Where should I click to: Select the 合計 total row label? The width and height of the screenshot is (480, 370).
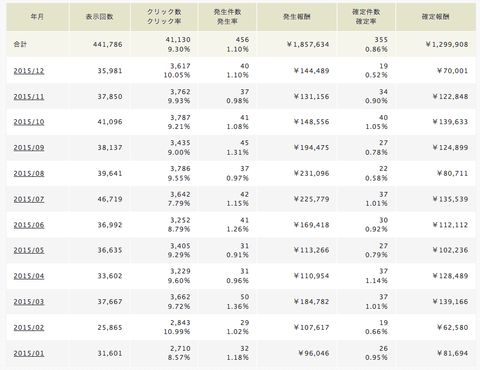[x=20, y=44]
